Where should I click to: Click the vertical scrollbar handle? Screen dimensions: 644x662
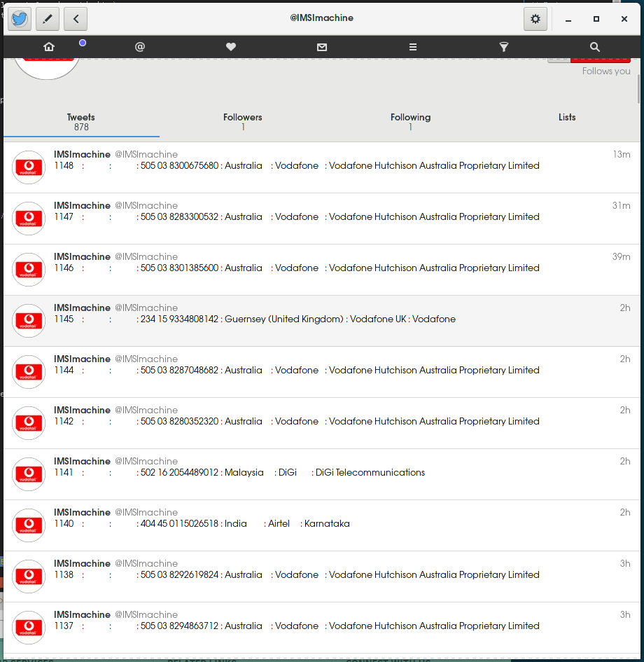[x=638, y=89]
